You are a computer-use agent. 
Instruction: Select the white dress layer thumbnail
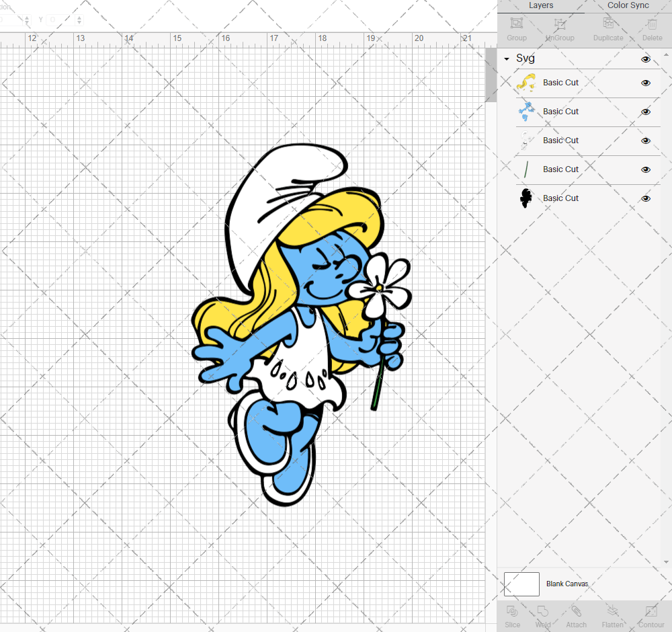coord(526,141)
